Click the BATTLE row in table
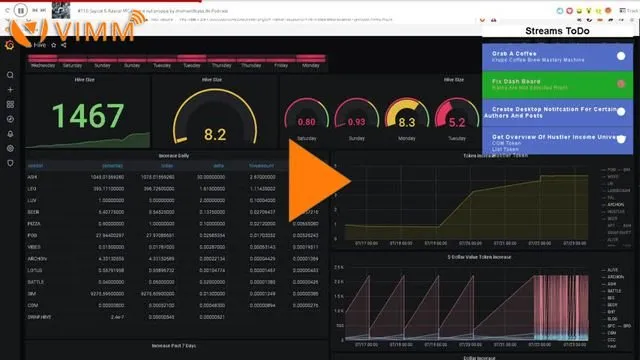Image resolution: width=640 pixels, height=360 pixels. tap(177, 282)
